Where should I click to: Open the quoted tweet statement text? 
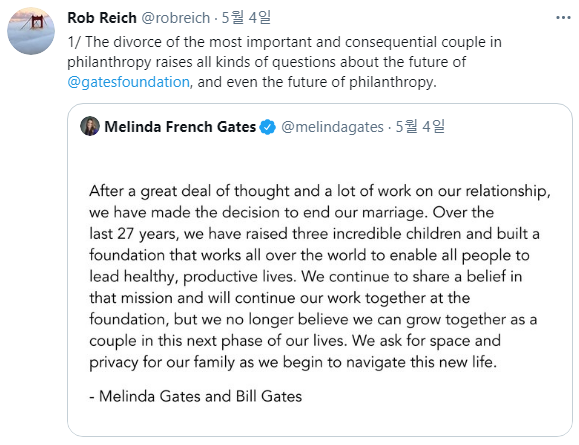(x=320, y=276)
